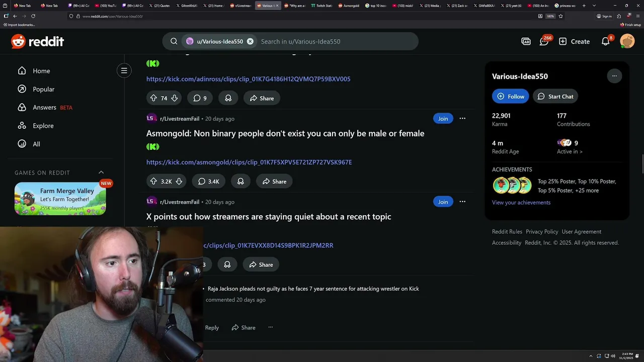Screen dimensions: 644x362
Task: Open the Reddit ads icon in header
Action: 526,41
